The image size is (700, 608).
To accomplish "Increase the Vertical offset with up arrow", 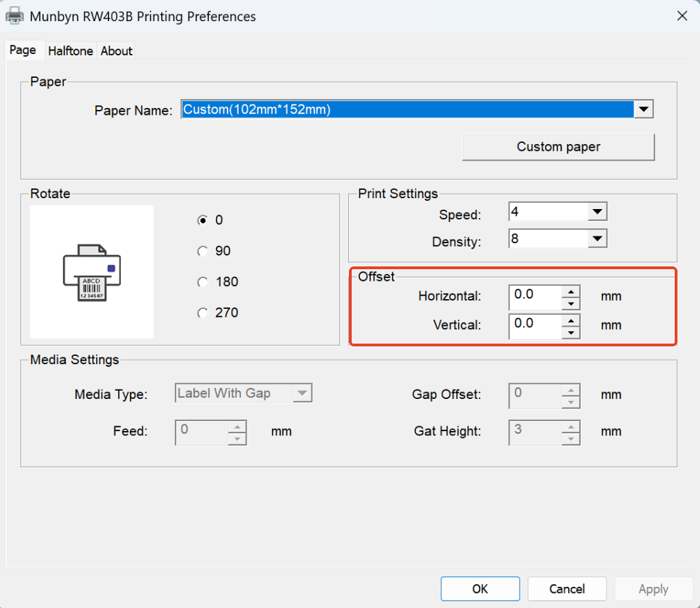I will (571, 321).
